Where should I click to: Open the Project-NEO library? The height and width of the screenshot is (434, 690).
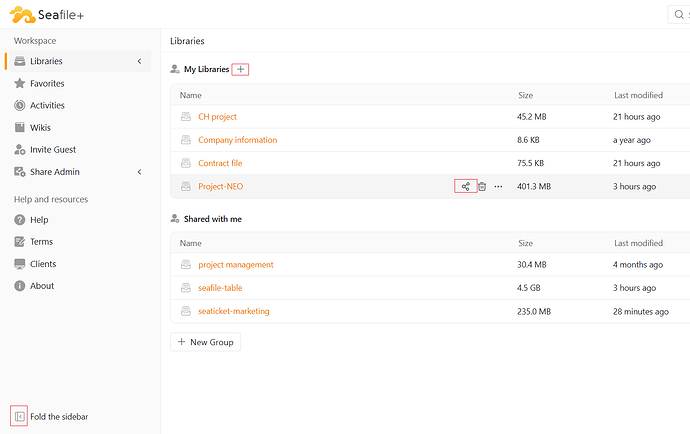(220, 187)
